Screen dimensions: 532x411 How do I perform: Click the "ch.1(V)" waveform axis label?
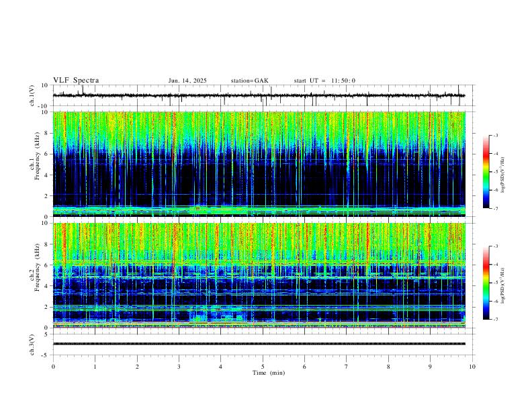32,95
